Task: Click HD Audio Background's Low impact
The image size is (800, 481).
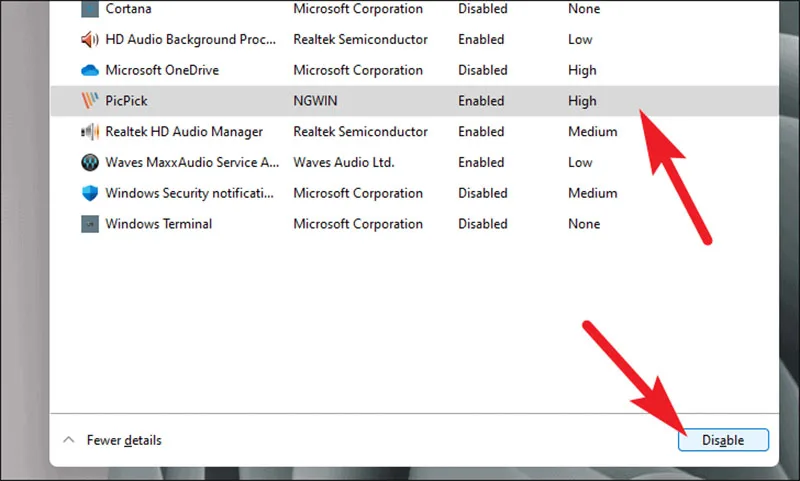Action: tap(581, 39)
